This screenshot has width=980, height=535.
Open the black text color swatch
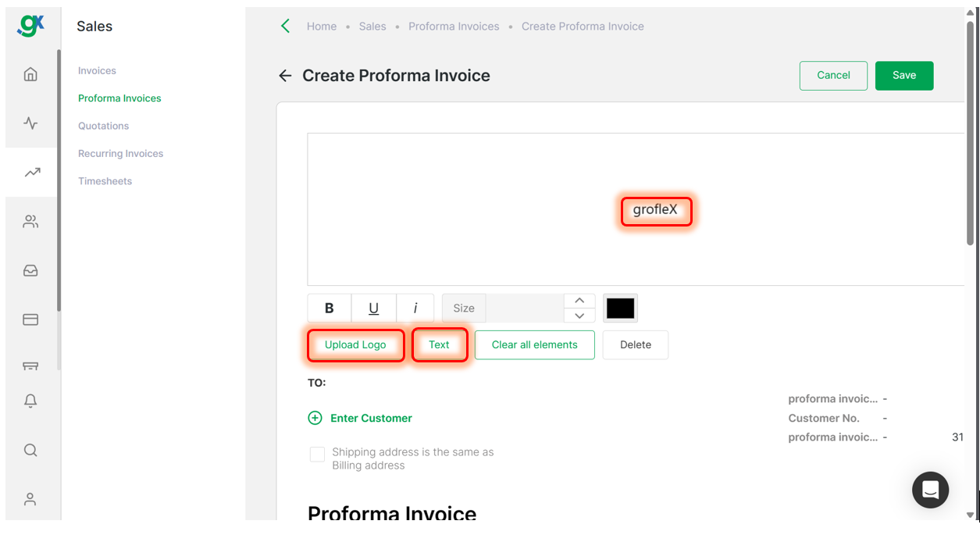pyautogui.click(x=621, y=308)
